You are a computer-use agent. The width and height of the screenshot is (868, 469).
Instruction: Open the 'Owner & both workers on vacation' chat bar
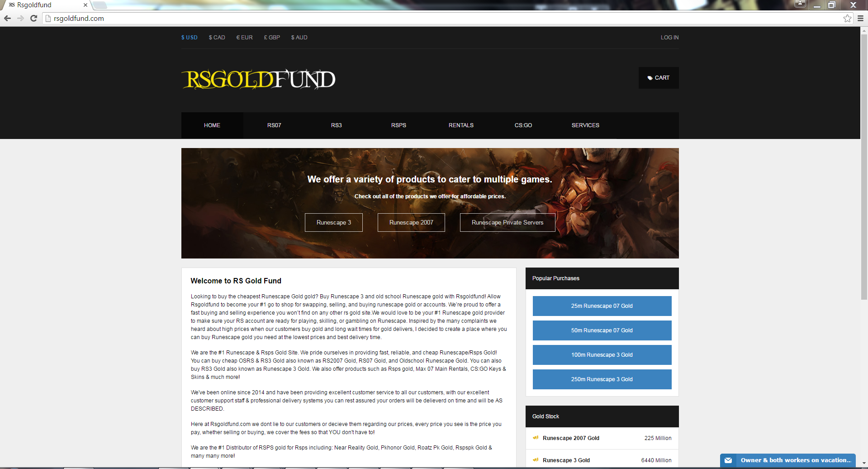788,460
